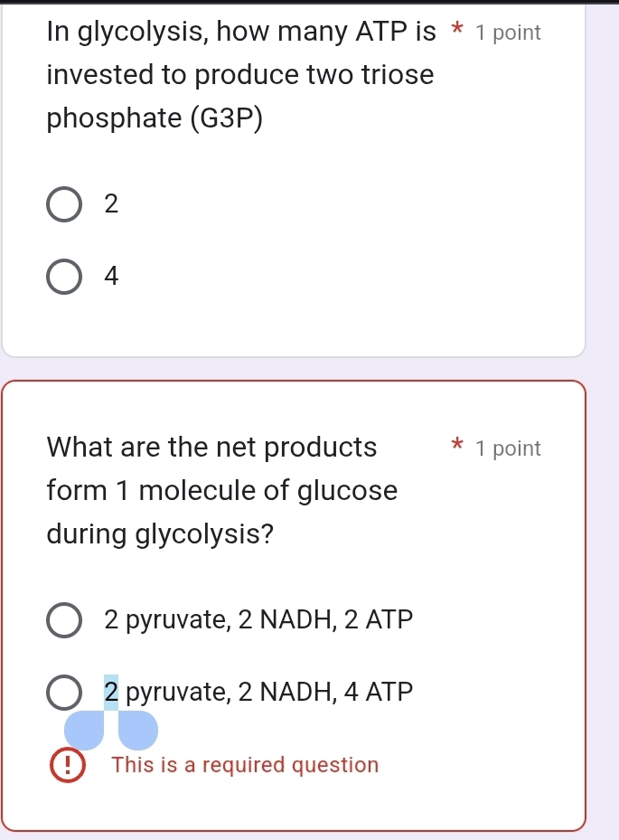The image size is (619, 840).
Task: Click the '4' option label text
Action: (111, 277)
